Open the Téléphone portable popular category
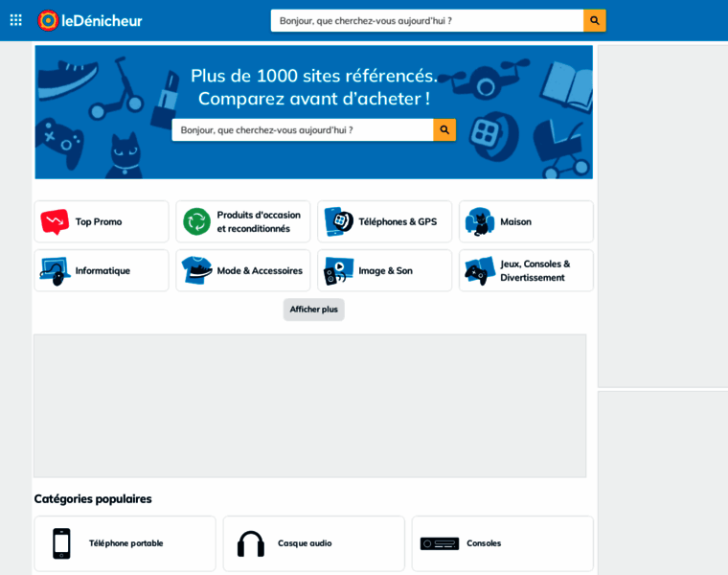Image resolution: width=728 pixels, height=575 pixels. click(125, 543)
